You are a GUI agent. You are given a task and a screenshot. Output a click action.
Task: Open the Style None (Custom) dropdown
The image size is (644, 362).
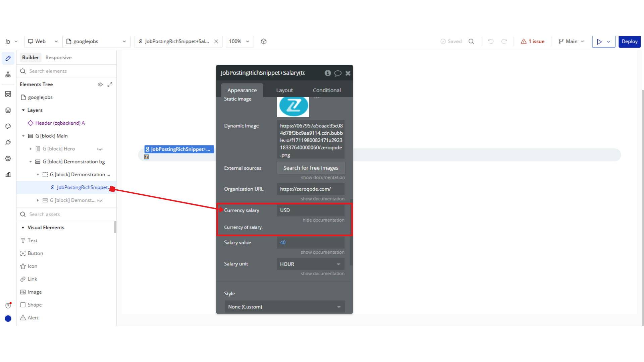click(284, 307)
